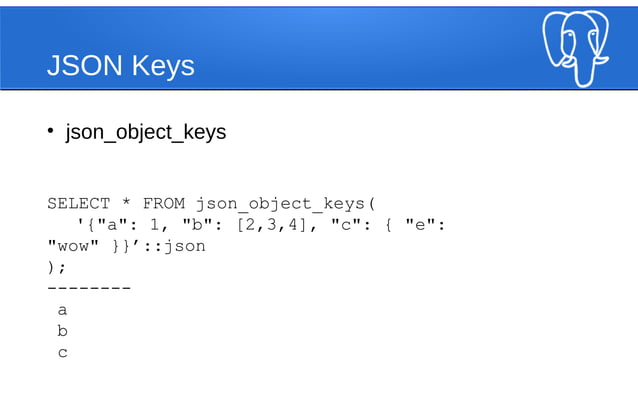The width and height of the screenshot is (638, 406).
Task: Click the json_object_keys bullet text
Action: (x=146, y=132)
